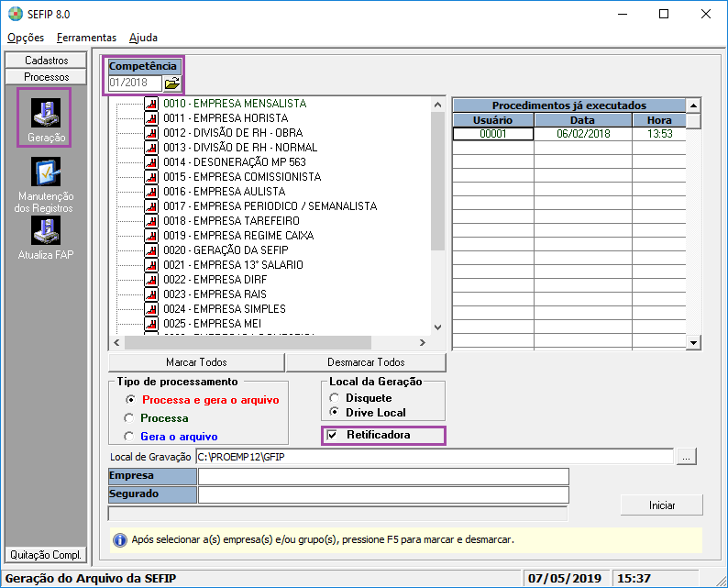
Task: Open the Ferramentas menu
Action: pyautogui.click(x=86, y=38)
